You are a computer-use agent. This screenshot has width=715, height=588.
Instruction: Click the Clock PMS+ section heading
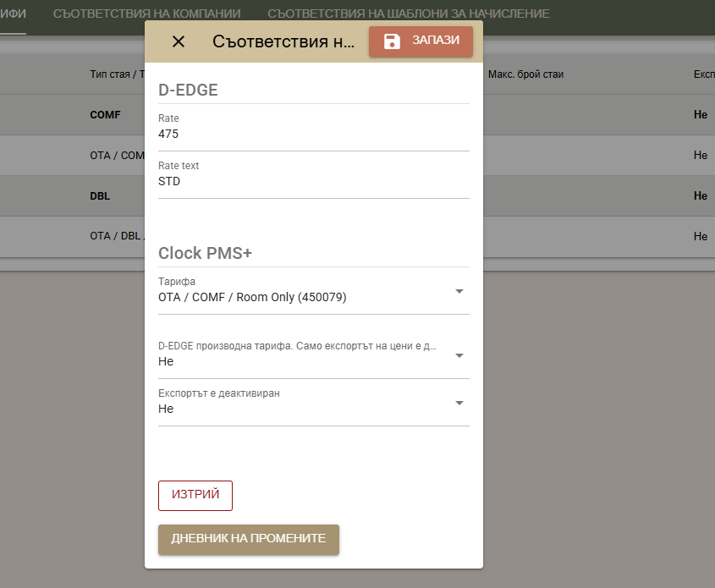tap(205, 254)
